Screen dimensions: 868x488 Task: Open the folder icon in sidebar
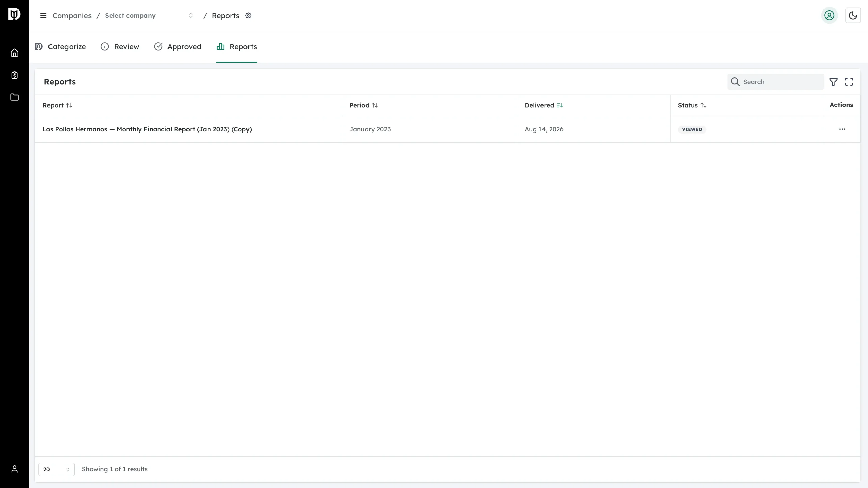(14, 97)
